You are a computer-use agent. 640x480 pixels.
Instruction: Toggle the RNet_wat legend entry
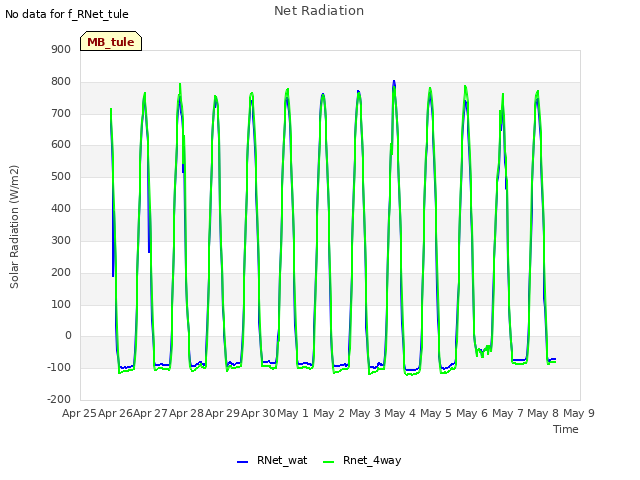coord(272,460)
